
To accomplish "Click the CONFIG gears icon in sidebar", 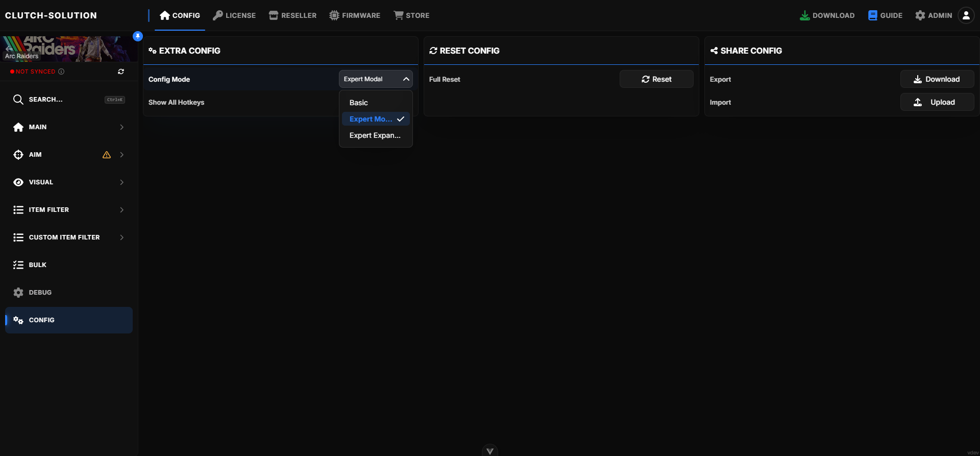I will [x=18, y=320].
